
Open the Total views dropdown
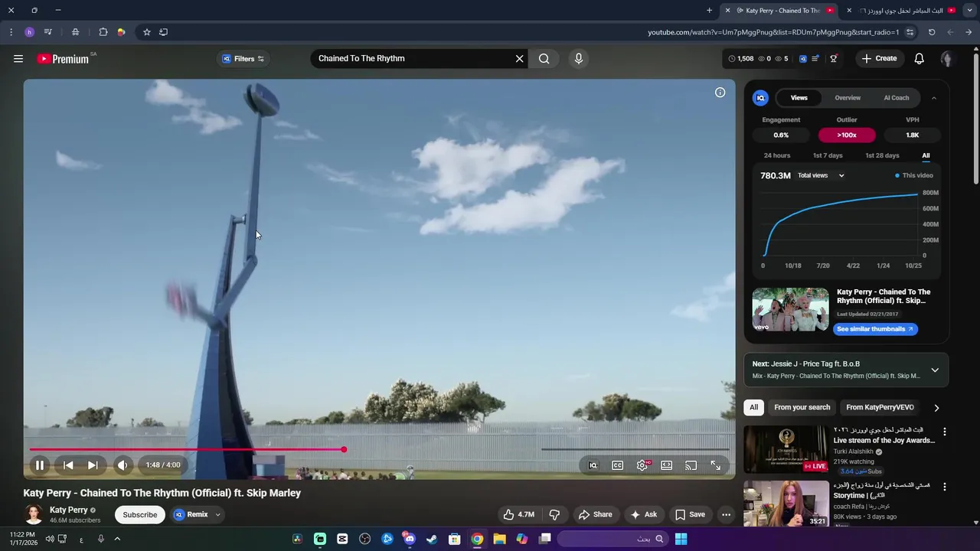pos(821,175)
